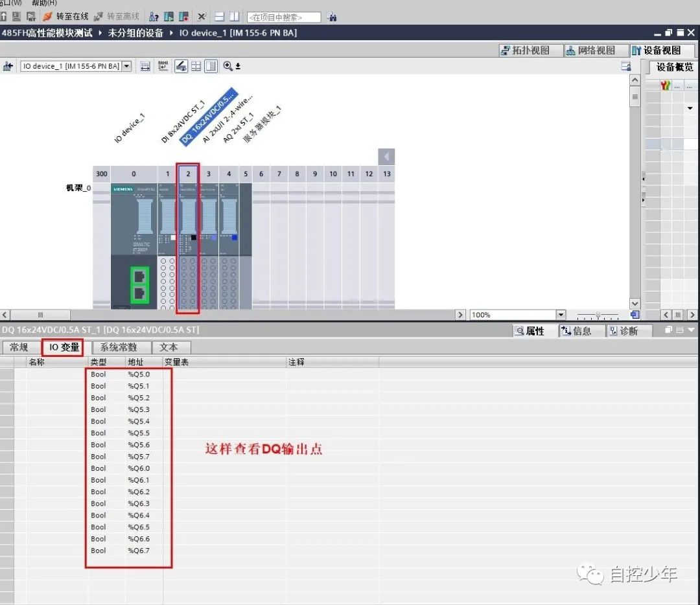Split editor space horizontally icon
This screenshot has width=700, height=605.
tap(219, 17)
